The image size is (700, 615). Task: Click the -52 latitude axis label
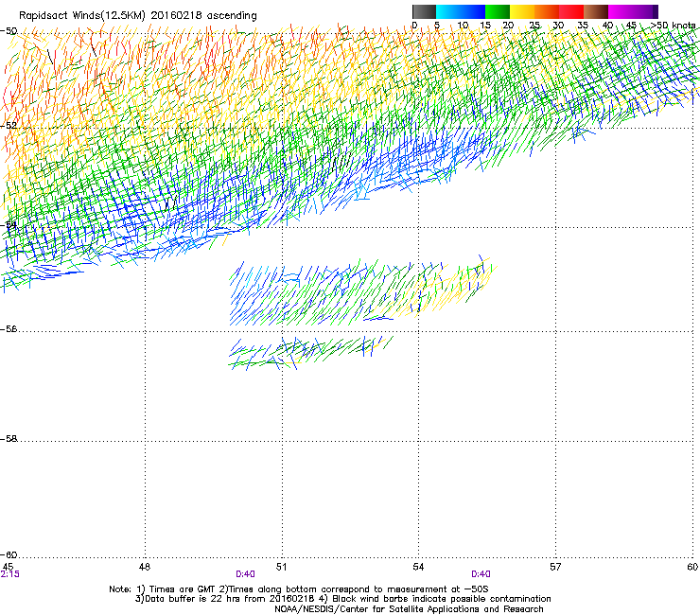[x=9, y=126]
